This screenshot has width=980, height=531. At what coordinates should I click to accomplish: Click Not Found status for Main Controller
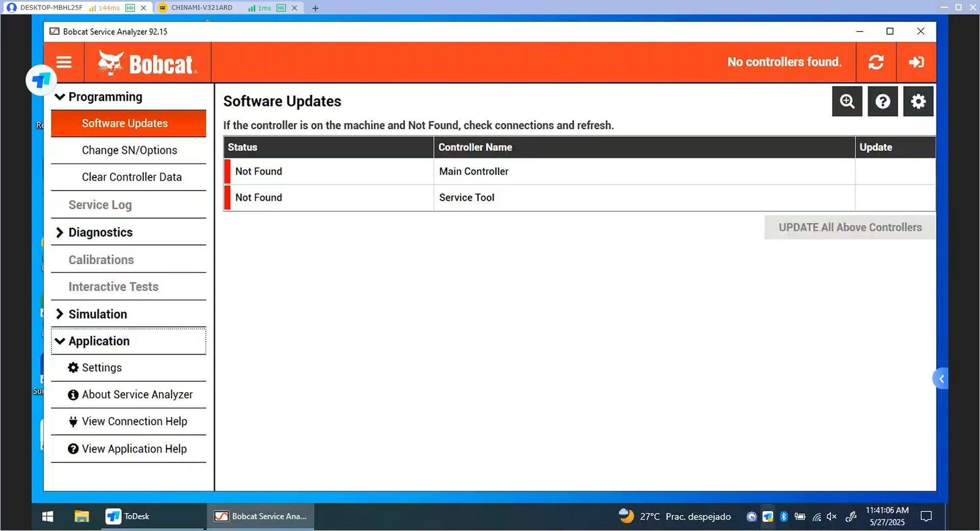258,171
